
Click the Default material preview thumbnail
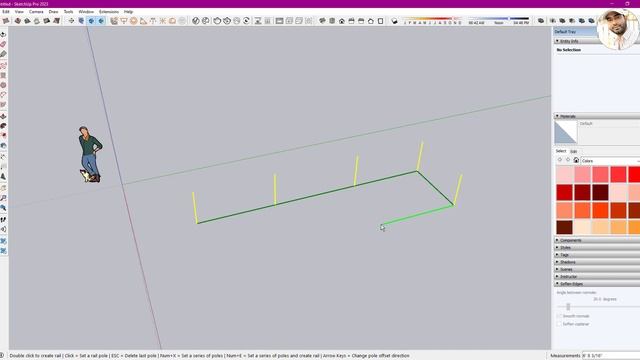(566, 132)
